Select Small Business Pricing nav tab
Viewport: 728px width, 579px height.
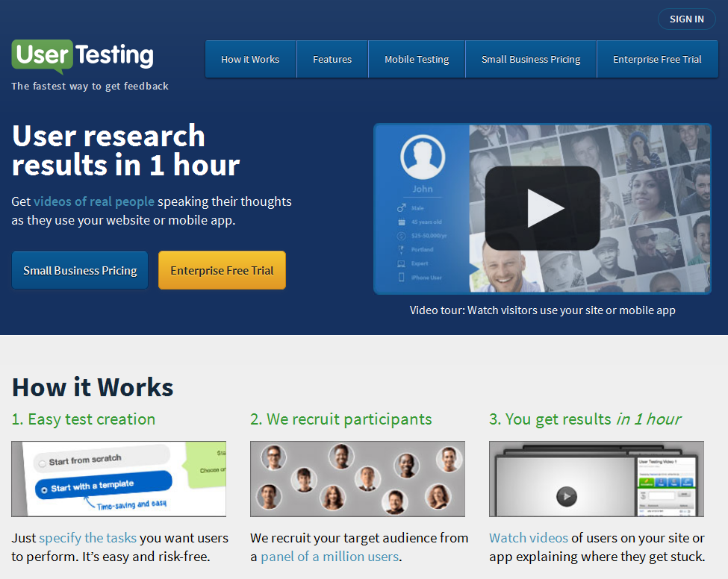(531, 60)
